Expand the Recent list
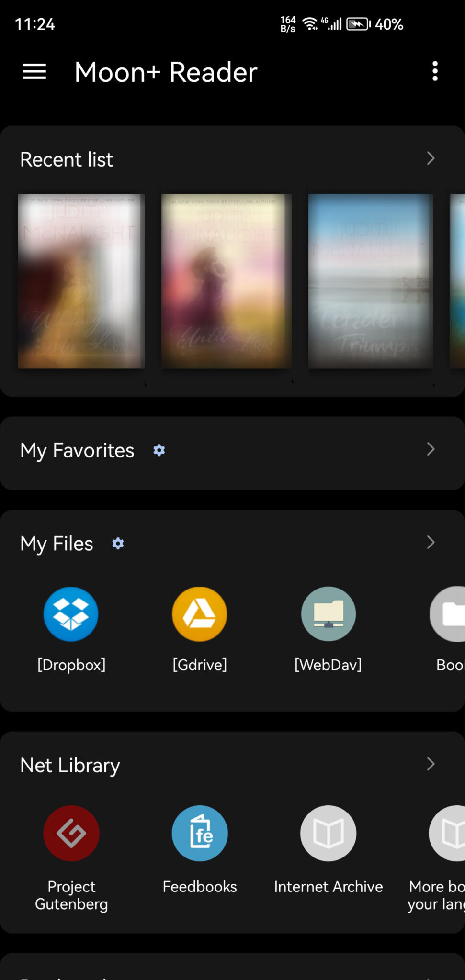The width and height of the screenshot is (465, 980). pos(430,158)
